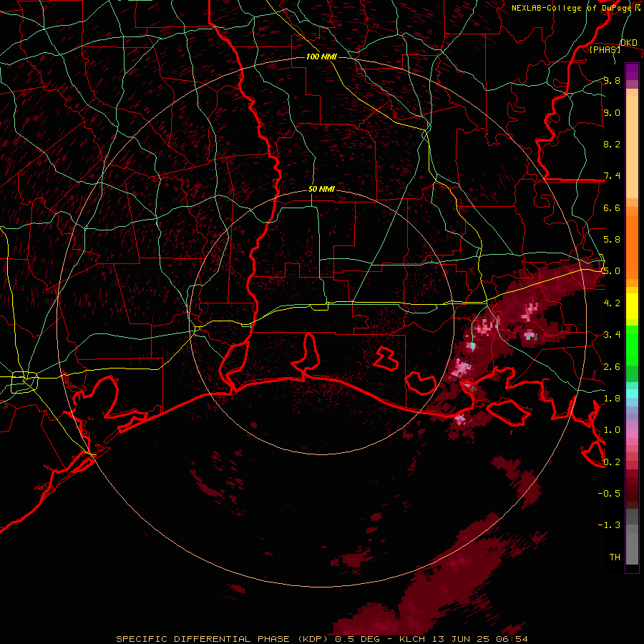Pick the cyan segment of the color bar
Image resolution: width=644 pixels, height=644 pixels.
coord(632,393)
